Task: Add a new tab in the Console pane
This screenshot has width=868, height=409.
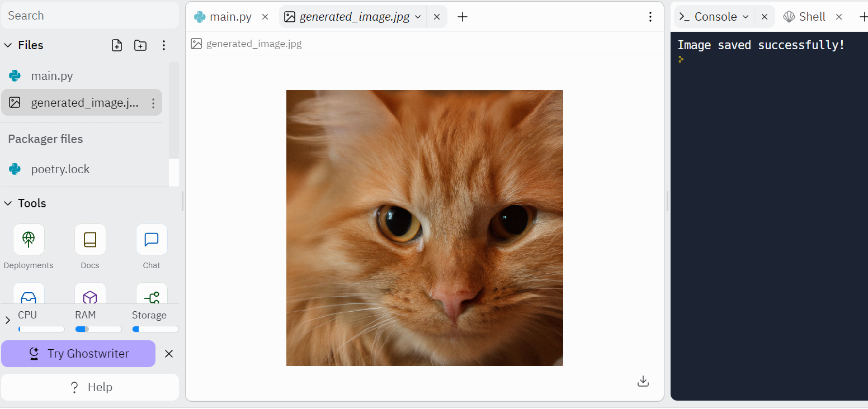Action: (863, 17)
